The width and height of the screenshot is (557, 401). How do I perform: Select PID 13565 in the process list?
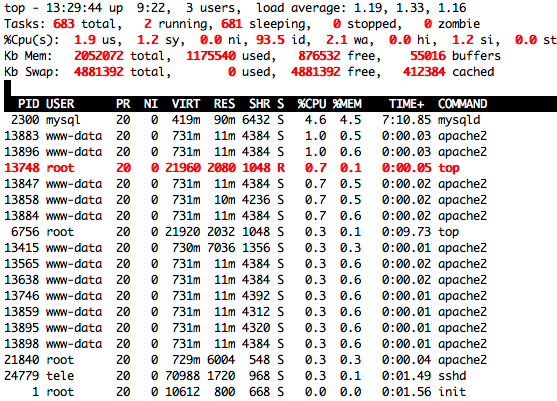[22, 264]
